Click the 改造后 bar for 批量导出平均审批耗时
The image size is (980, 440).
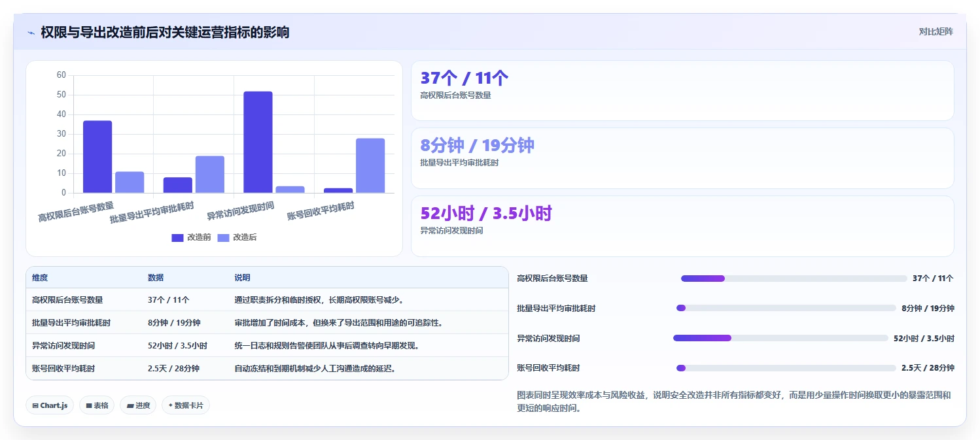click(210, 175)
